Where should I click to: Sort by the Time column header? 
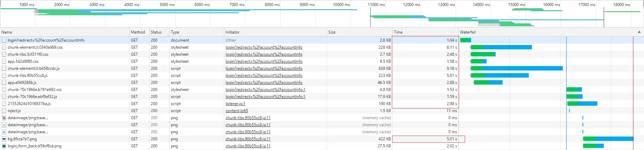coord(425,32)
